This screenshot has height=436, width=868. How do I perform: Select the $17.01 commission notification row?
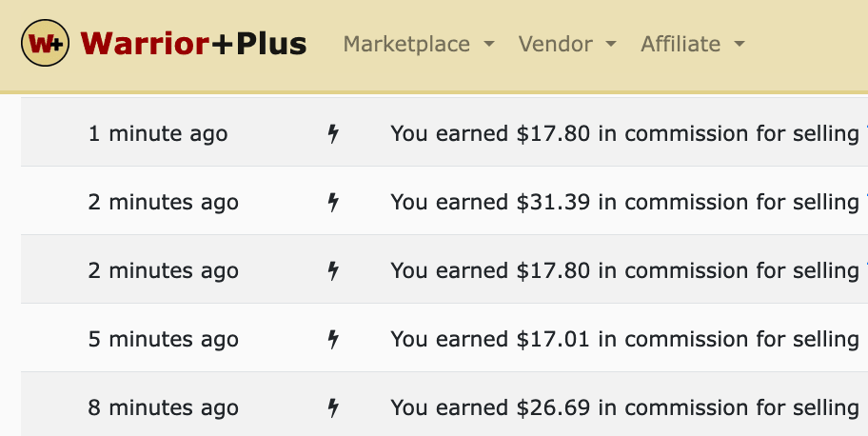624,339
